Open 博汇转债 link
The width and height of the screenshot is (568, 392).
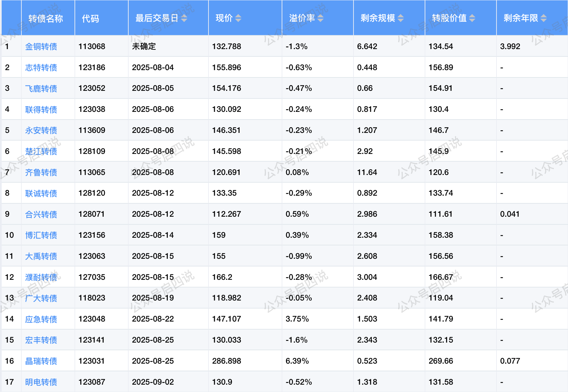(x=41, y=235)
